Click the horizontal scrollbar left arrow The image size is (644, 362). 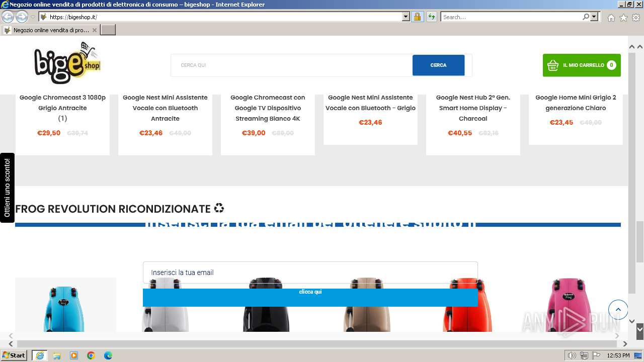11,344
